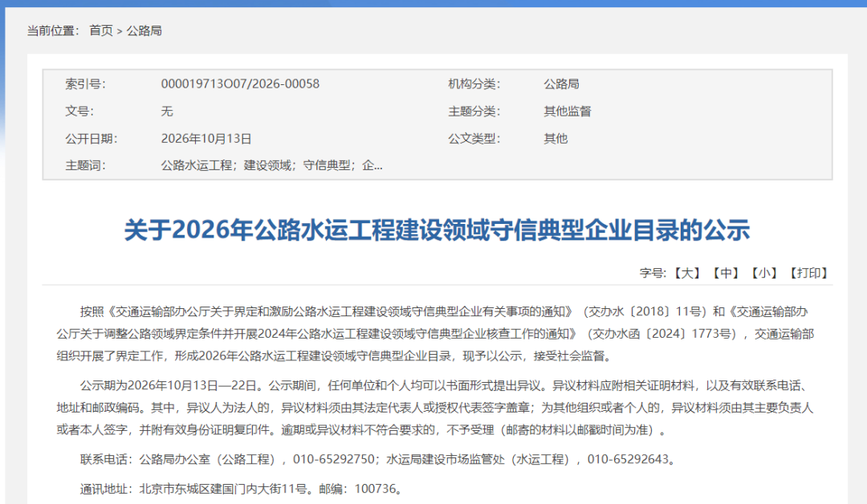Click postal code 100736
The width and height of the screenshot is (867, 504).
click(x=376, y=489)
